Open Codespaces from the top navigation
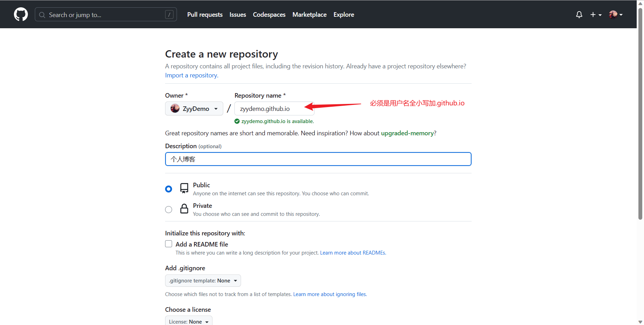 pos(269,15)
